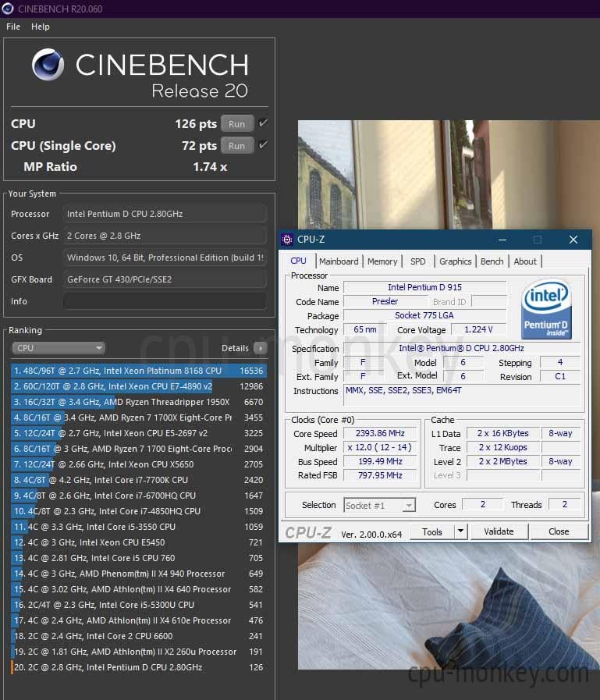Toggle the checkbox next to CPU test

(x=263, y=123)
